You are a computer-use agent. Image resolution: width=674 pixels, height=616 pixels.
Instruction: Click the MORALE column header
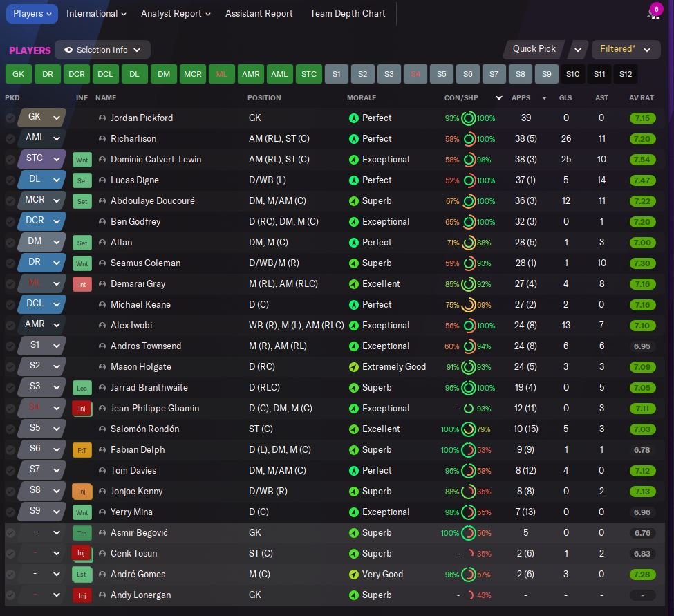(362, 98)
